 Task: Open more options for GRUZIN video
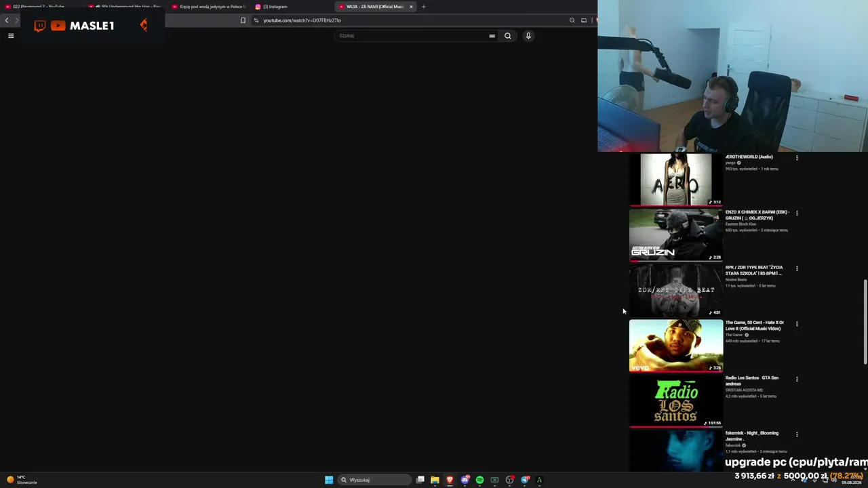(797, 213)
